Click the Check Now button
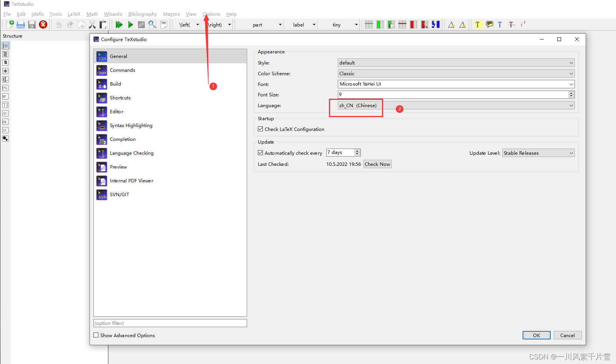The height and width of the screenshot is (364, 616). tap(377, 164)
